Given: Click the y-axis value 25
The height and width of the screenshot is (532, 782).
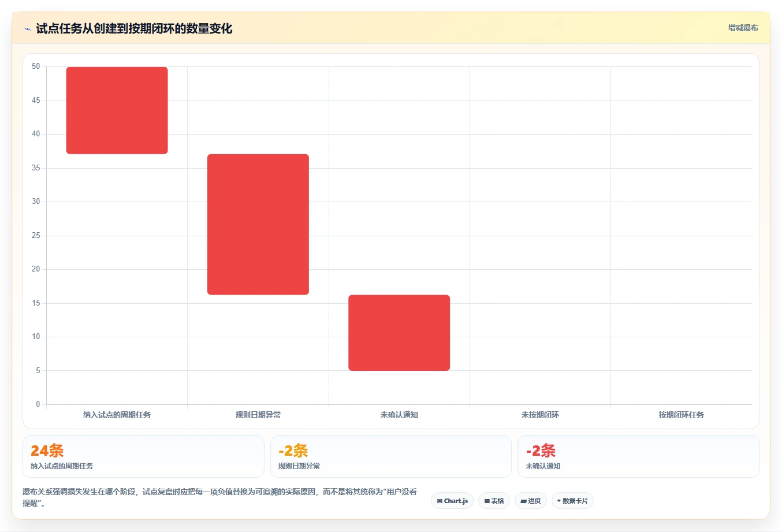Looking at the screenshot, I should click(36, 236).
